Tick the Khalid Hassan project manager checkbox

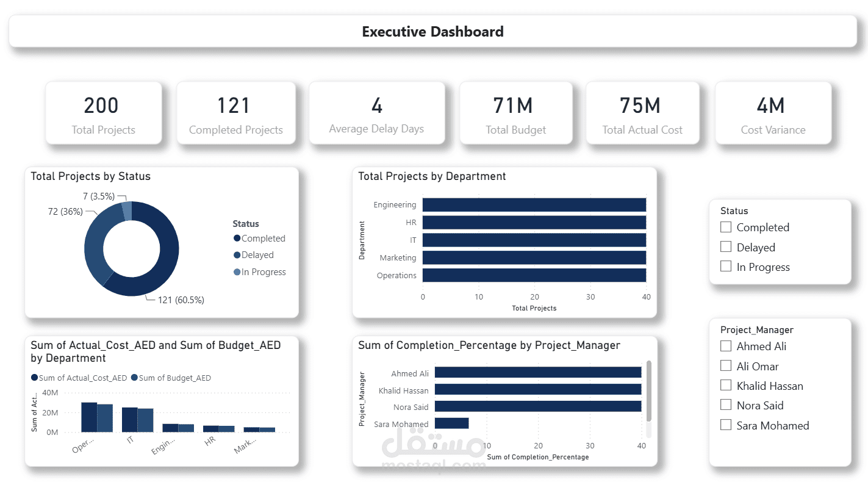tap(726, 385)
